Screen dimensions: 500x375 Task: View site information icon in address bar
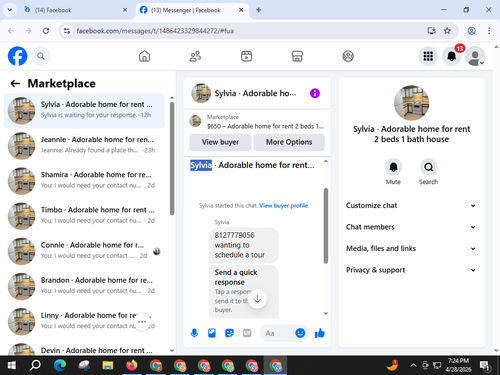coord(67,31)
